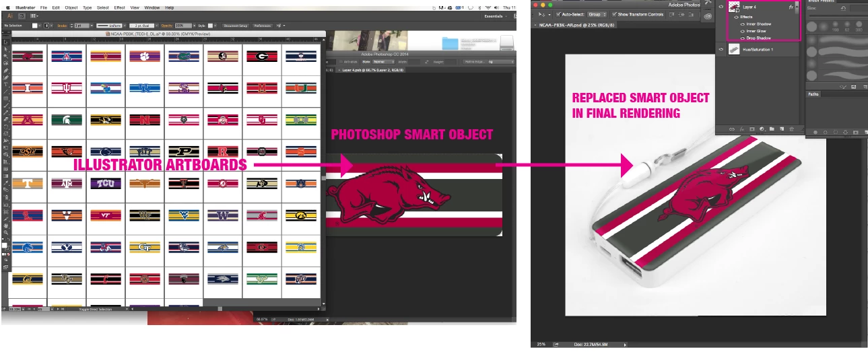Viewport: 868px width, 352px height.
Task: Hide the Hue/Saturation 1 layer
Action: pos(721,49)
